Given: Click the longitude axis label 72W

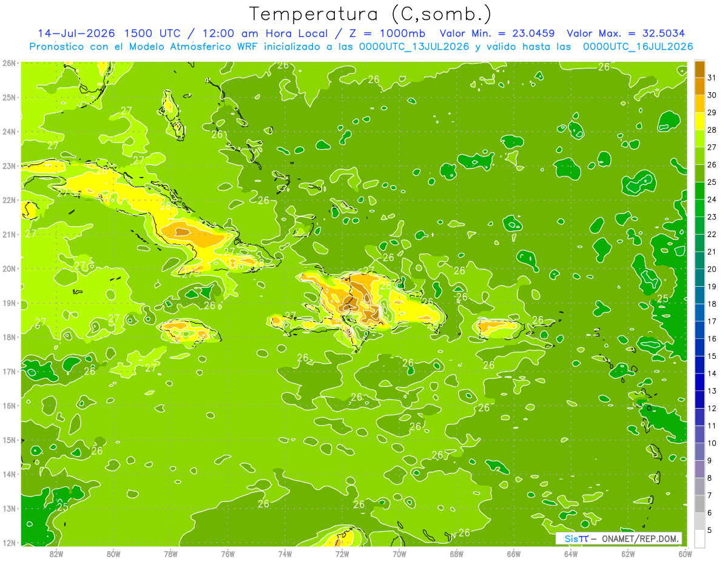Looking at the screenshot, I should (342, 554).
